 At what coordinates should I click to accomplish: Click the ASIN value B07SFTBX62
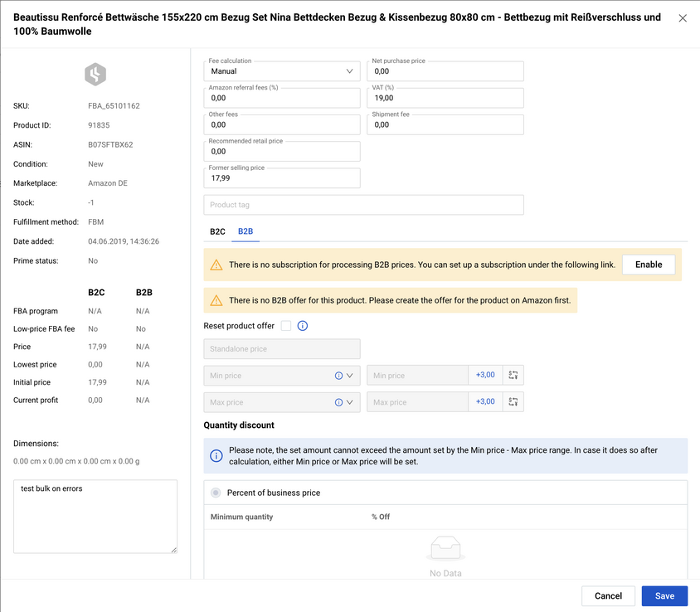(110, 145)
